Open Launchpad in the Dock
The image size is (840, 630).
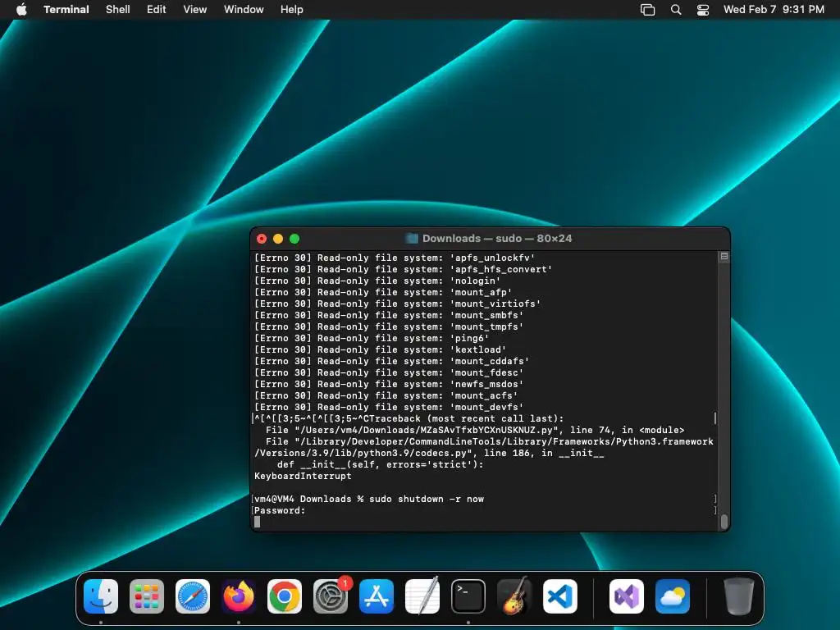[147, 596]
